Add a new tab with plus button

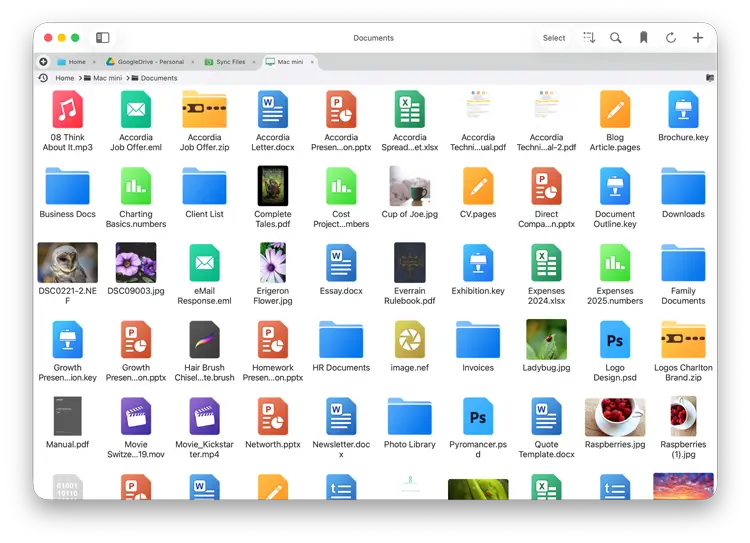click(x=43, y=62)
